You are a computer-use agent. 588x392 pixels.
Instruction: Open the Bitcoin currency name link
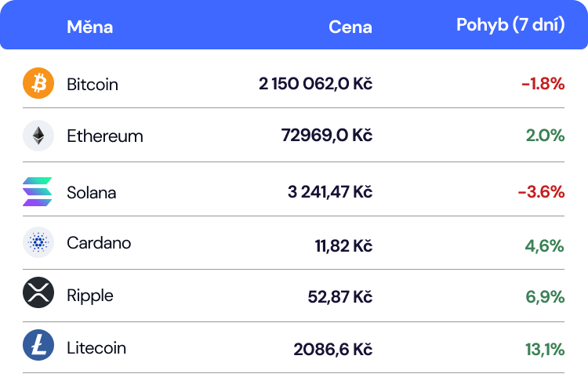pyautogui.click(x=93, y=84)
